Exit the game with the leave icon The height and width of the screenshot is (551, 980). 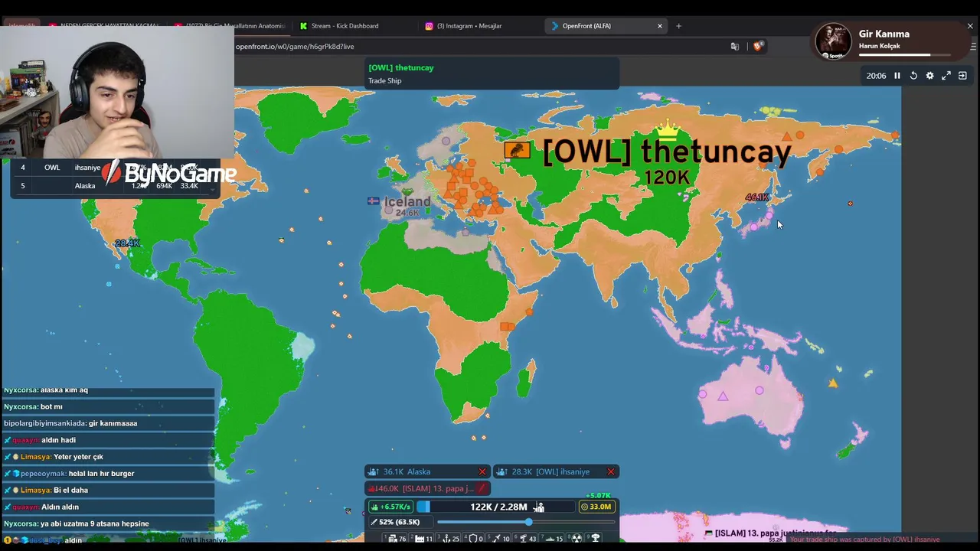click(962, 76)
